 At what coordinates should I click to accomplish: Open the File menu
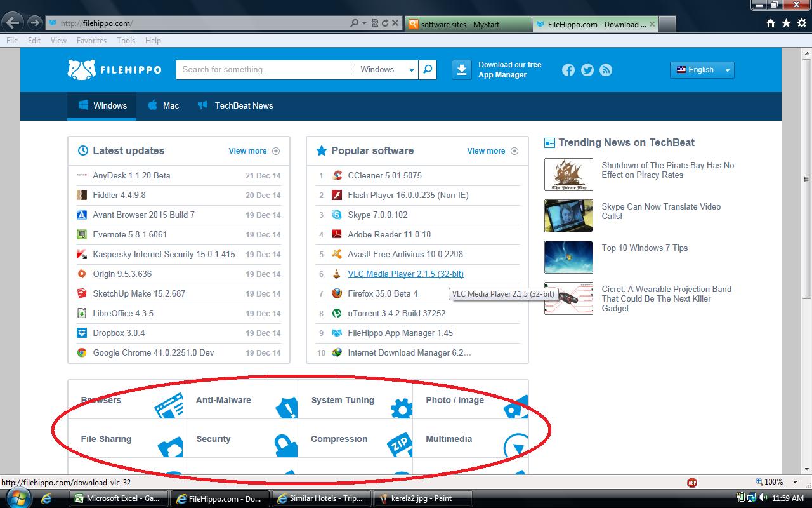pos(12,40)
